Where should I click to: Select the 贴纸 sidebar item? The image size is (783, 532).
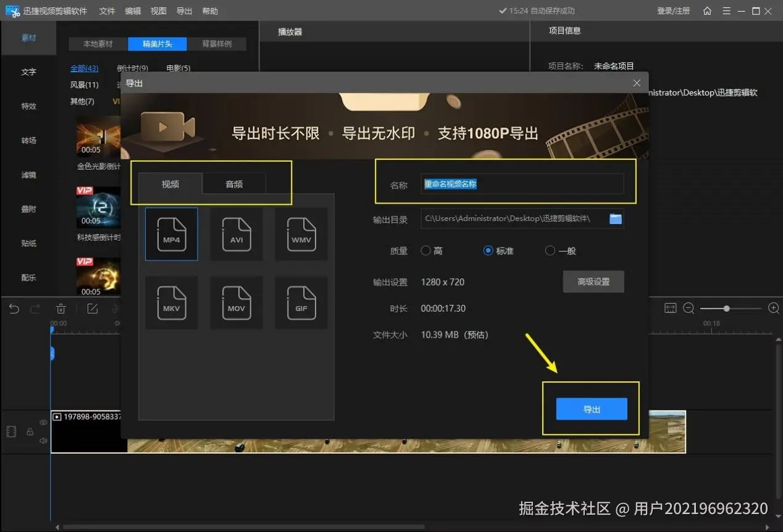(x=29, y=243)
